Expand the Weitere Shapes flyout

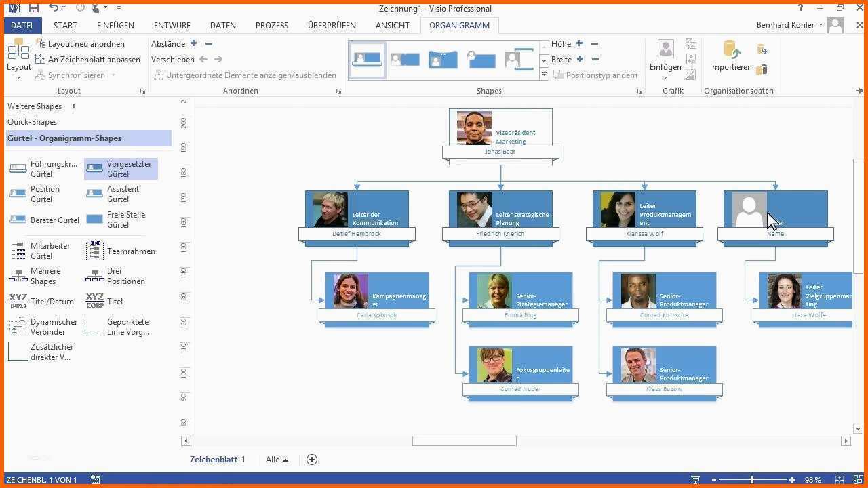tap(73, 106)
